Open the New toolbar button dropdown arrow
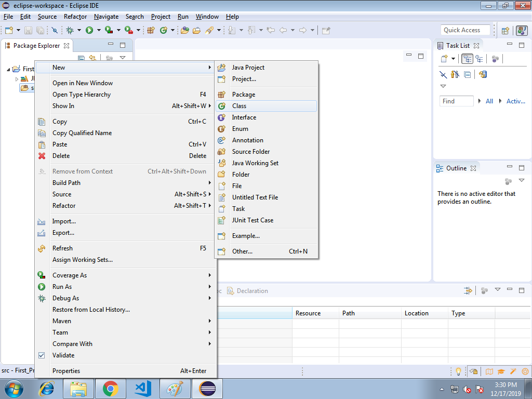 (18, 30)
